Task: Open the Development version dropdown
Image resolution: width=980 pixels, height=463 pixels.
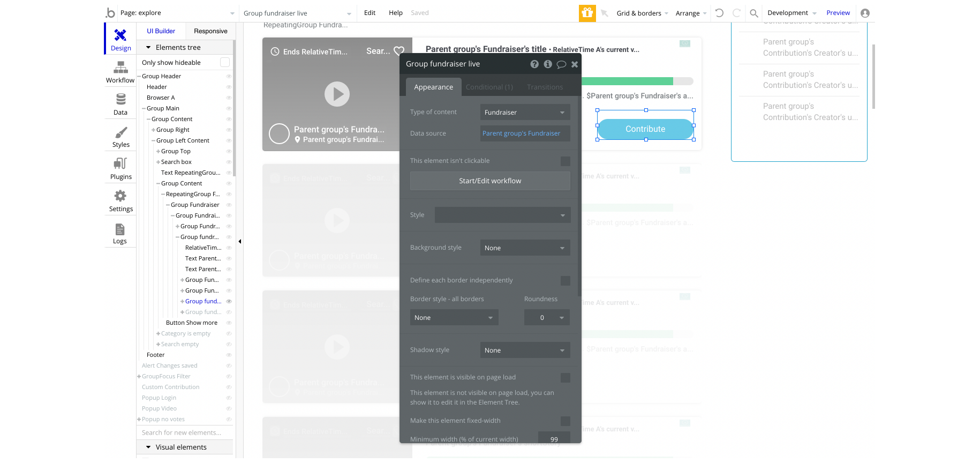Action: click(x=791, y=13)
